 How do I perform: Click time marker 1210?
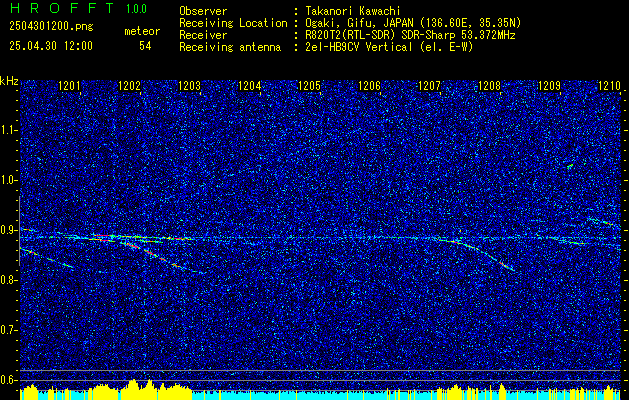[x=609, y=85]
